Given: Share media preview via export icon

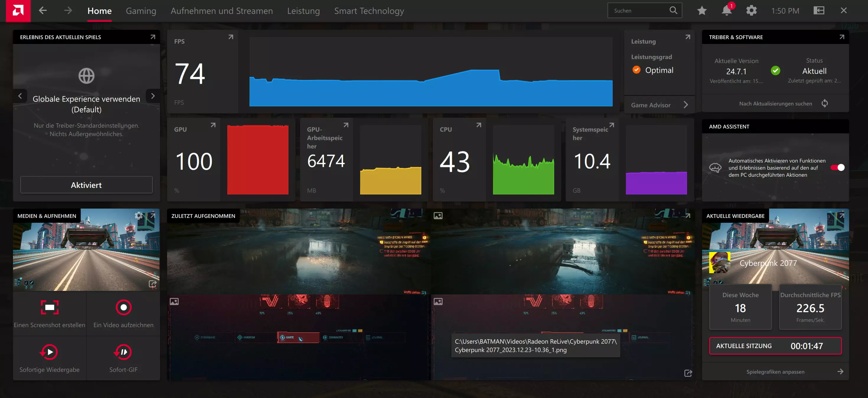Looking at the screenshot, I should pos(152,284).
